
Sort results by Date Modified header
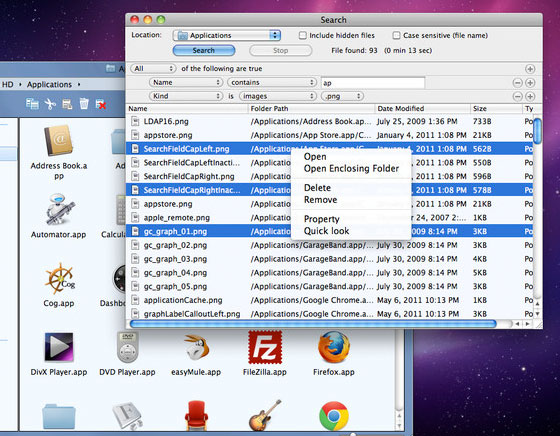423,109
